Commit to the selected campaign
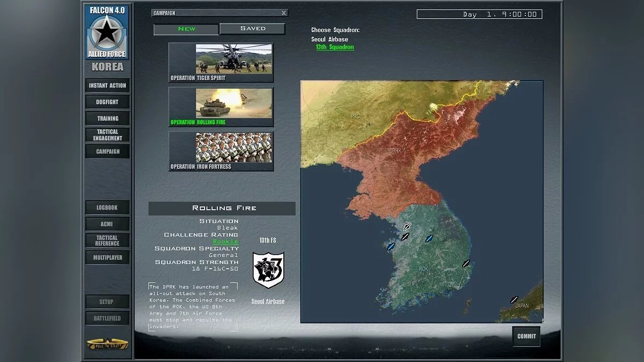The height and width of the screenshot is (362, 644). [526, 336]
